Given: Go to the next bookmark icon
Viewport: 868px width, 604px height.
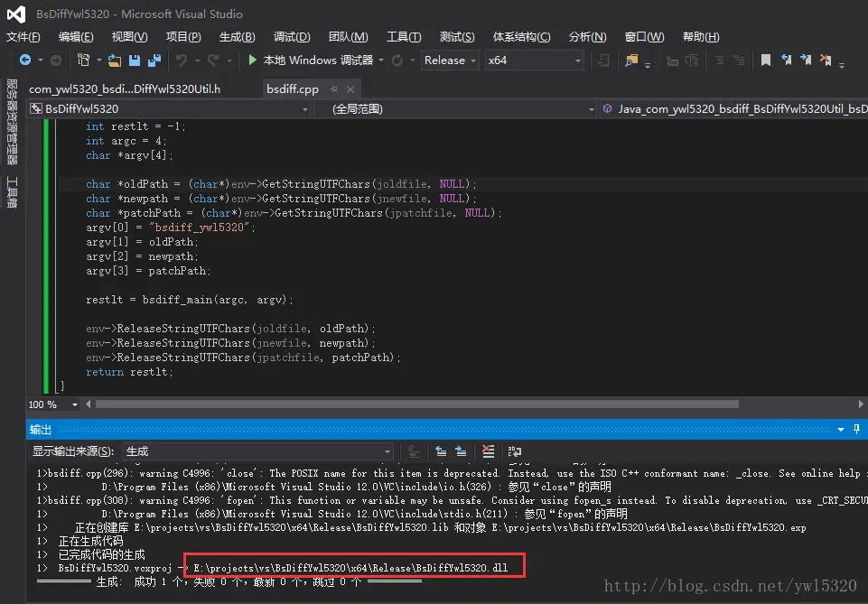Looking at the screenshot, I should (x=806, y=60).
